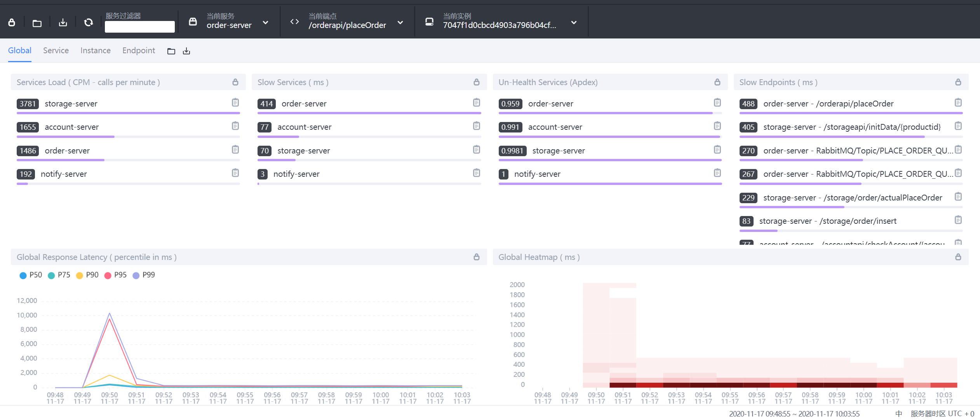
Task: Click lock icon on Global Heatmap panel
Action: pos(958,257)
